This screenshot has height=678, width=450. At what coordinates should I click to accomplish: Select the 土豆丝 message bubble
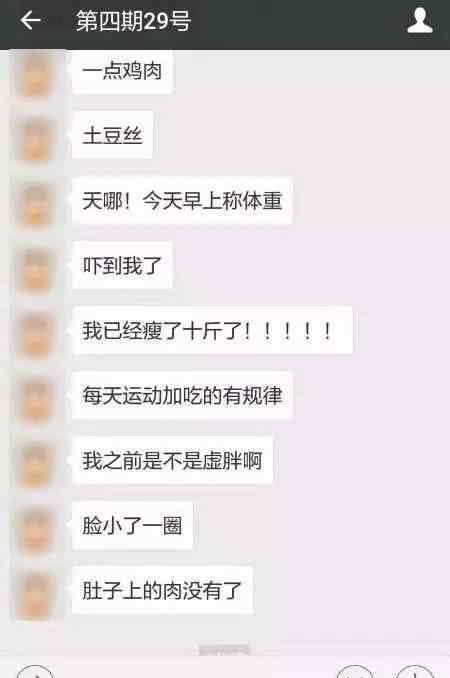point(112,135)
